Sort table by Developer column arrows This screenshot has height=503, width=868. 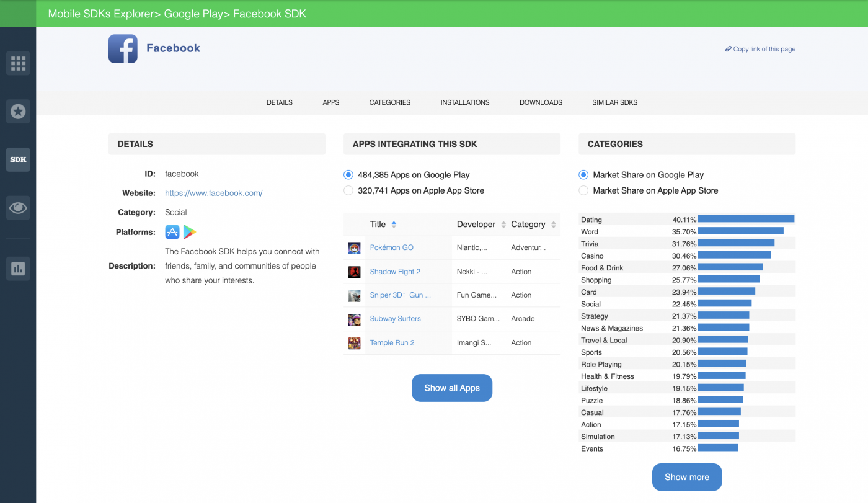coord(504,225)
